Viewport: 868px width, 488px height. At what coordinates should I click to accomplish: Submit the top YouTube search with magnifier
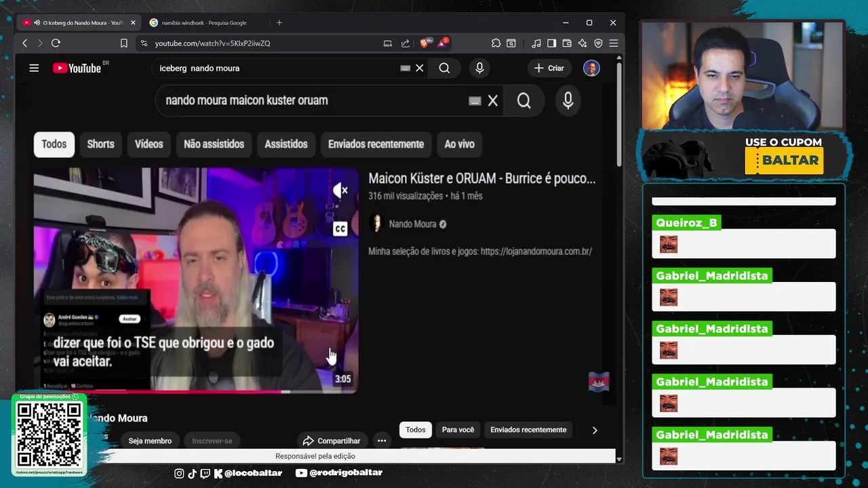pos(444,68)
